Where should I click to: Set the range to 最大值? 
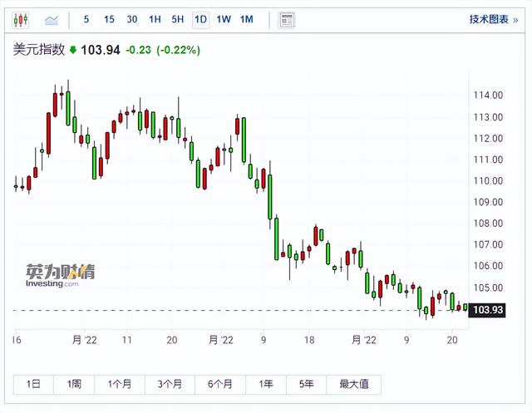tap(354, 384)
